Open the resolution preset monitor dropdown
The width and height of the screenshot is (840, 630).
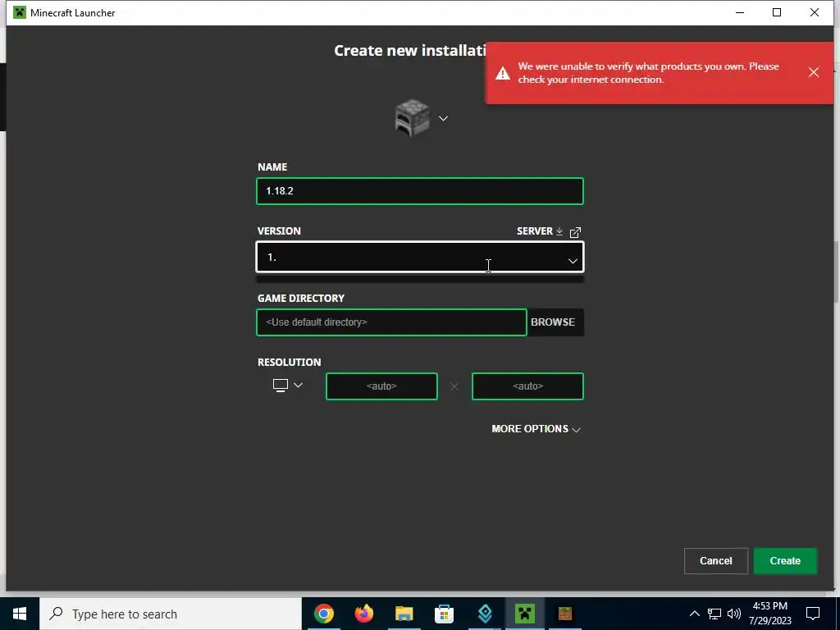[288, 386]
